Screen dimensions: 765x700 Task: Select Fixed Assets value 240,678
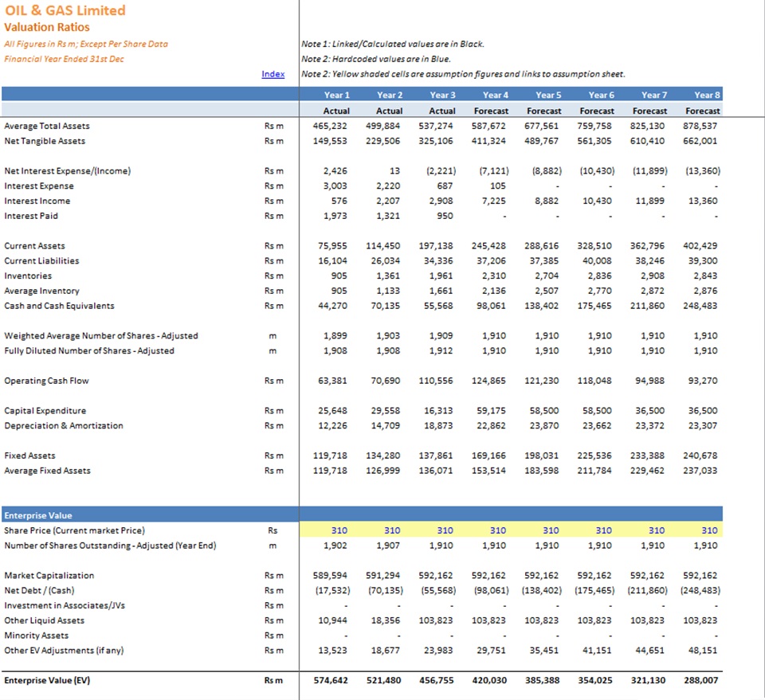[700, 456]
